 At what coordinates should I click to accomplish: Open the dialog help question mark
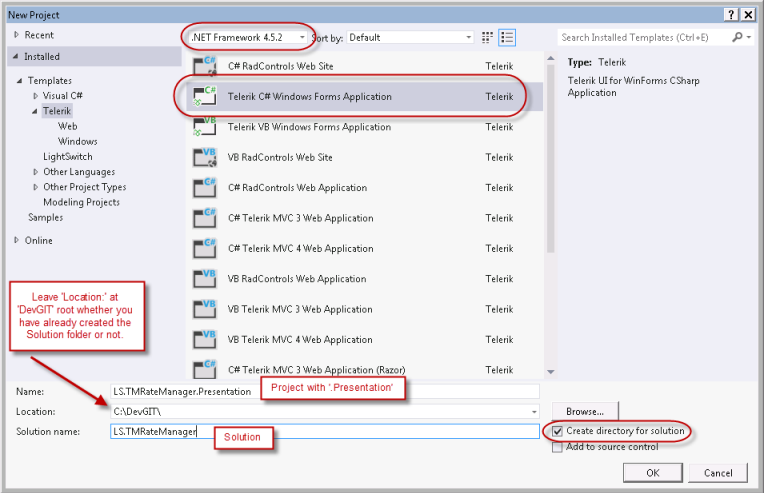pos(731,15)
